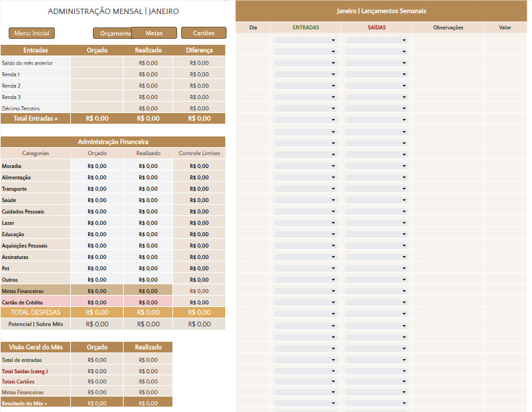Select the Realizado value for Alimentação
The height and width of the screenshot is (412, 532).
[148, 177]
